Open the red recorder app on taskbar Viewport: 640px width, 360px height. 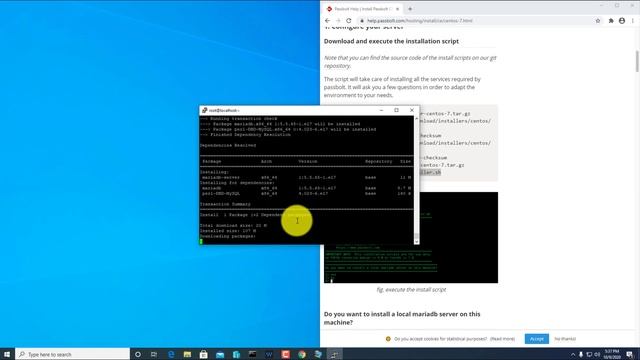pyautogui.click(x=285, y=354)
